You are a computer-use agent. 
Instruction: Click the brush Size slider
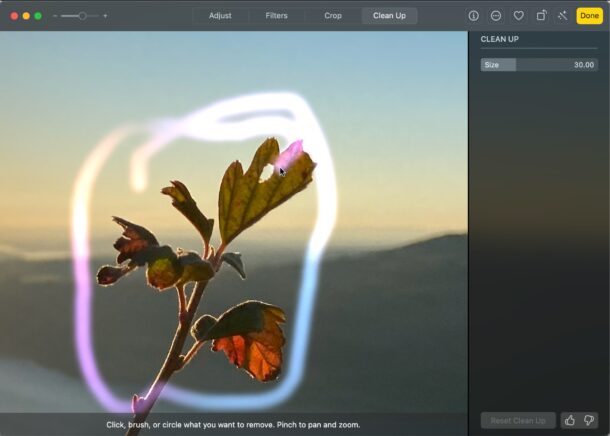pos(539,65)
